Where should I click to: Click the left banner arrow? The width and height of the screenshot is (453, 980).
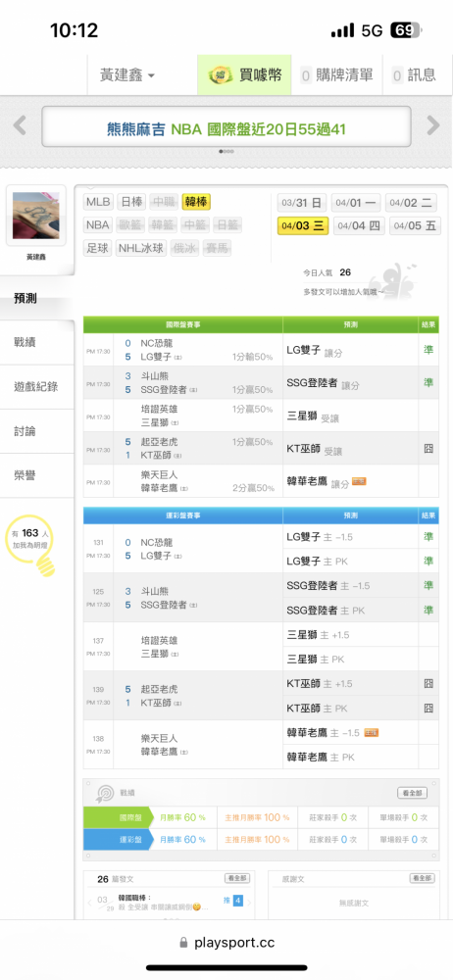point(20,125)
